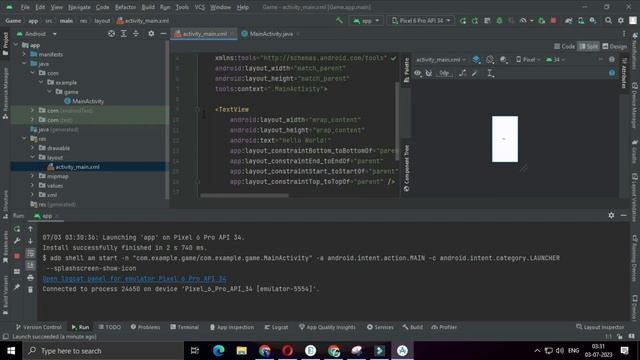Open the Profile app gauge icon
Image resolution: width=640 pixels, height=360 pixels.
click(x=523, y=20)
